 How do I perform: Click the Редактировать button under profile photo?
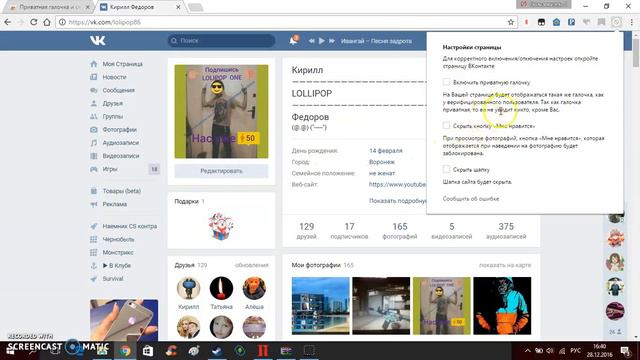[x=221, y=171]
